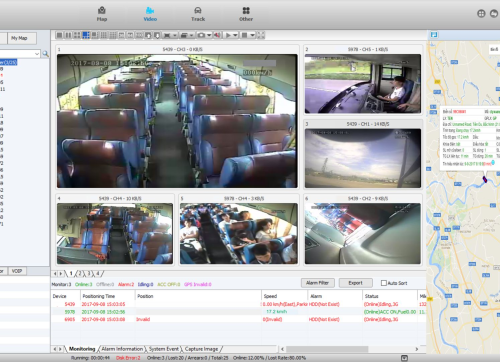Switch to video page tab 3
Screen dimensions: 500x362
[x=89, y=274]
